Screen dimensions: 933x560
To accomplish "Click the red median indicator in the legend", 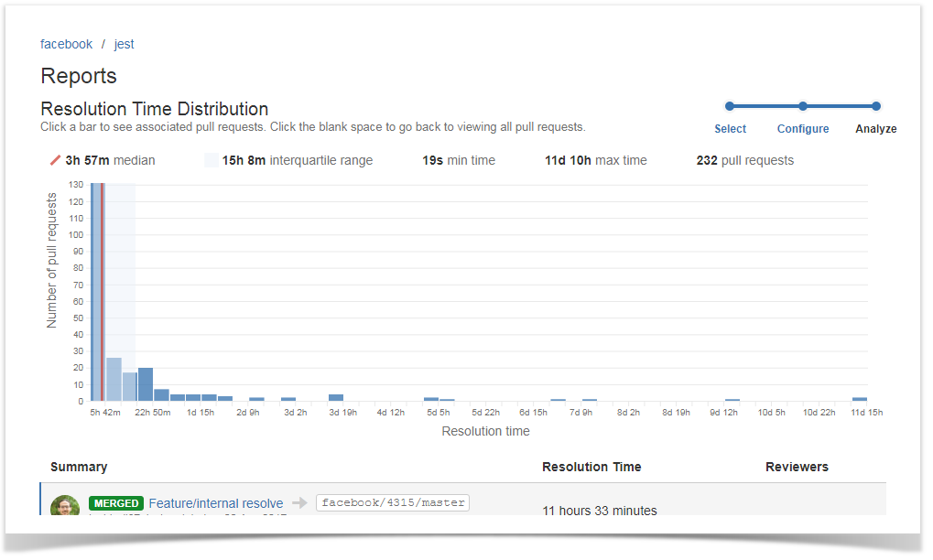I will point(53,159).
